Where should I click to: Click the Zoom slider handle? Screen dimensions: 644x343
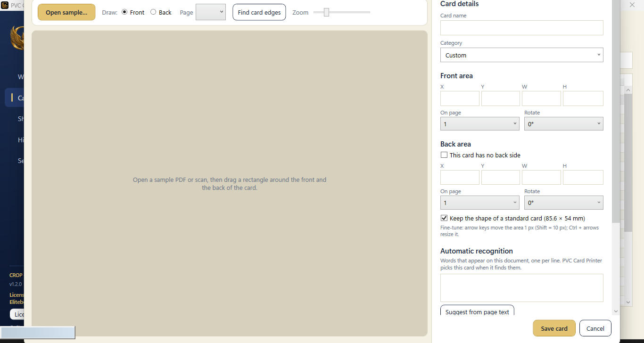click(x=326, y=12)
